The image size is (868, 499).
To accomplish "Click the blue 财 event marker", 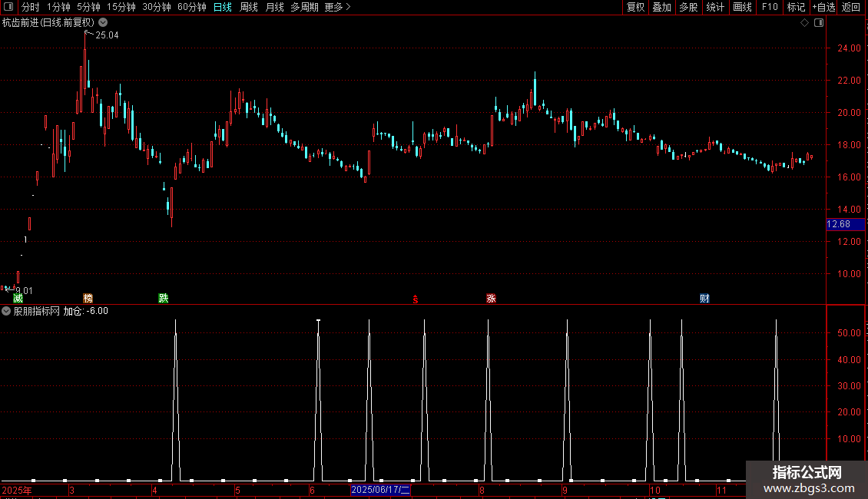I will click(x=704, y=298).
